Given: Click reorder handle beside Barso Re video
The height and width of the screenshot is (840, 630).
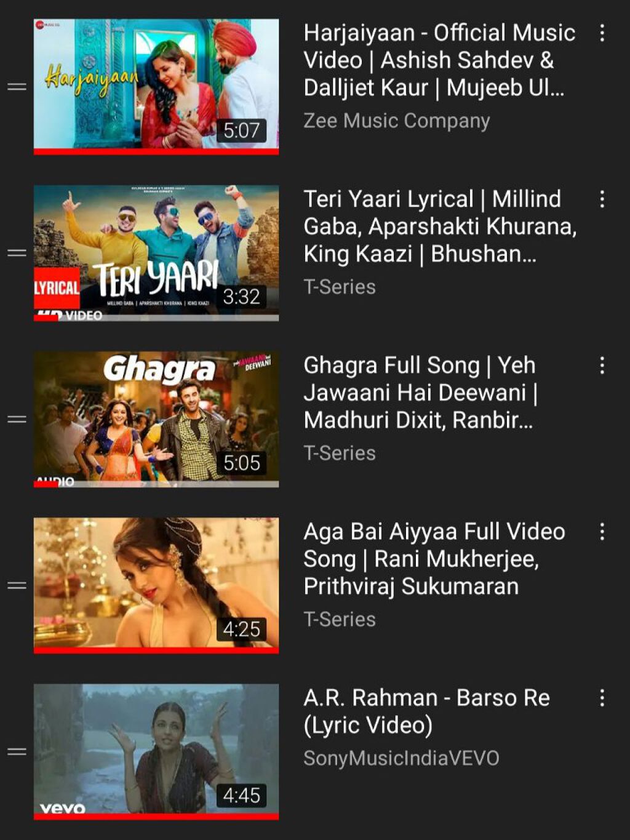Looking at the screenshot, I should (17, 751).
